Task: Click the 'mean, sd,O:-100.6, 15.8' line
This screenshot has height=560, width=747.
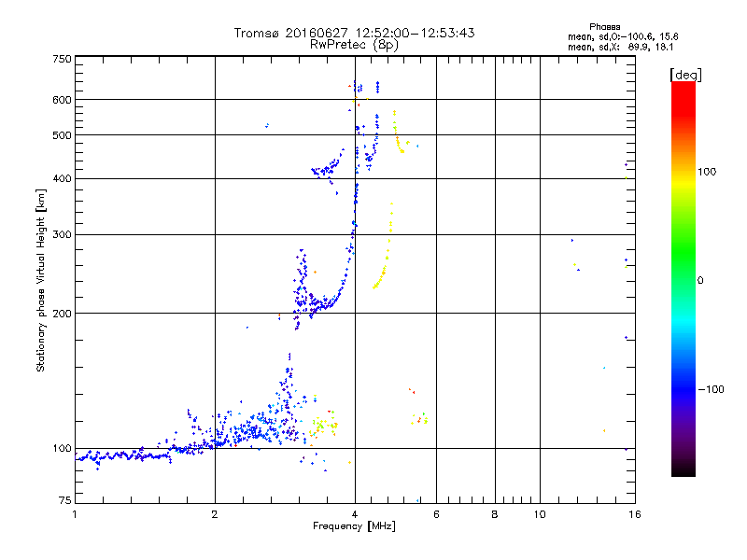Action: [623, 36]
